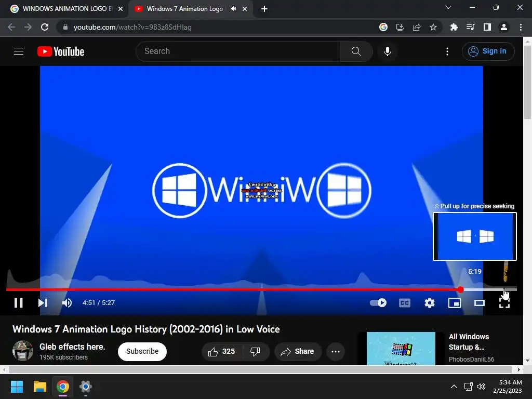This screenshot has height=399, width=532.
Task: Open YouTube settings three-dot menu
Action: pyautogui.click(x=447, y=51)
